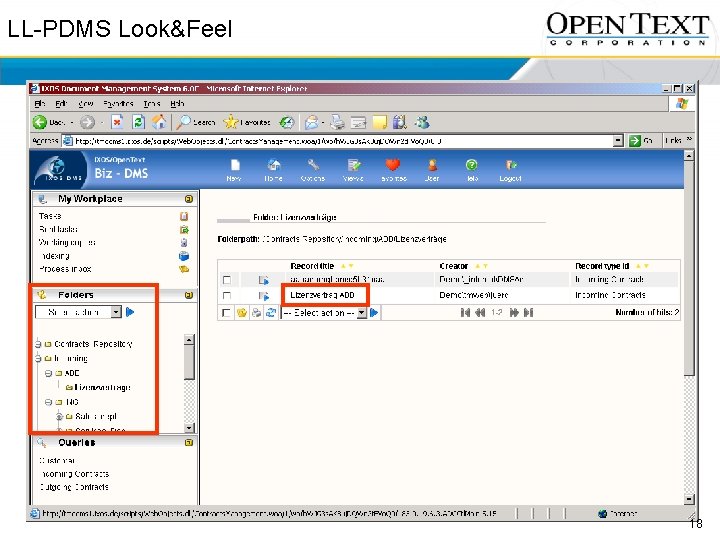This screenshot has height=540, width=720.
Task: Open the Options wrench icon
Action: coord(313,165)
